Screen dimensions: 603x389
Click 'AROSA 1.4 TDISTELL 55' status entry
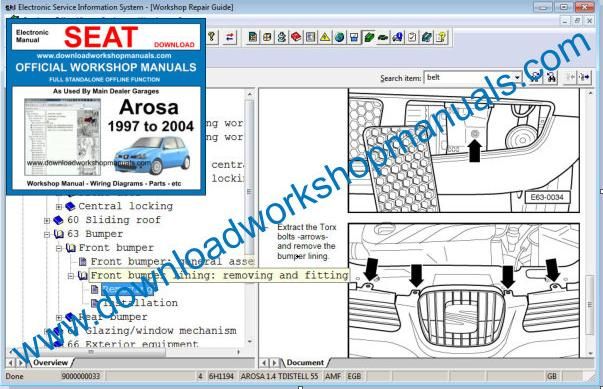click(x=280, y=376)
